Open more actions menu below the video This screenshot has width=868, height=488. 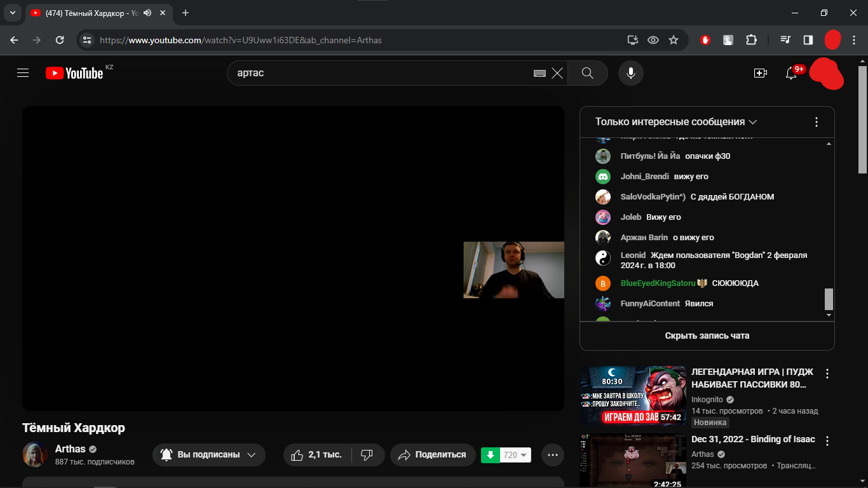click(553, 455)
